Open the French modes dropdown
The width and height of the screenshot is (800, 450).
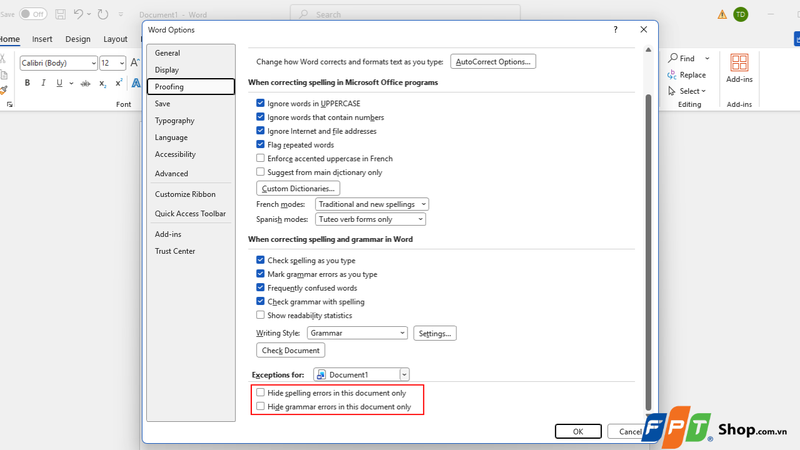371,204
